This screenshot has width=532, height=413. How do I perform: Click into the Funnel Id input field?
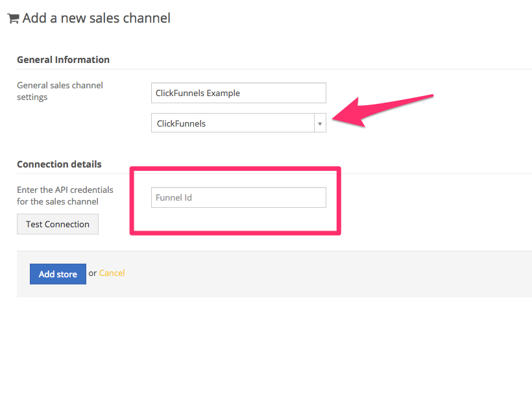point(239,197)
